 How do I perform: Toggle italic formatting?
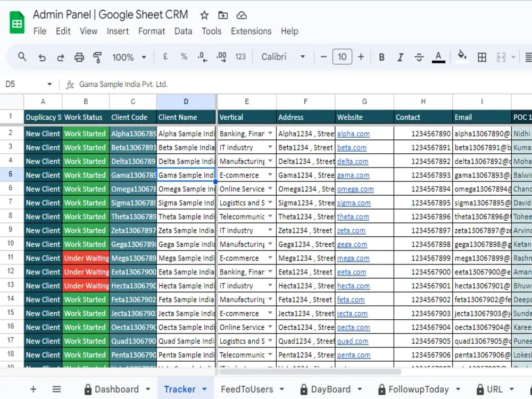[401, 57]
